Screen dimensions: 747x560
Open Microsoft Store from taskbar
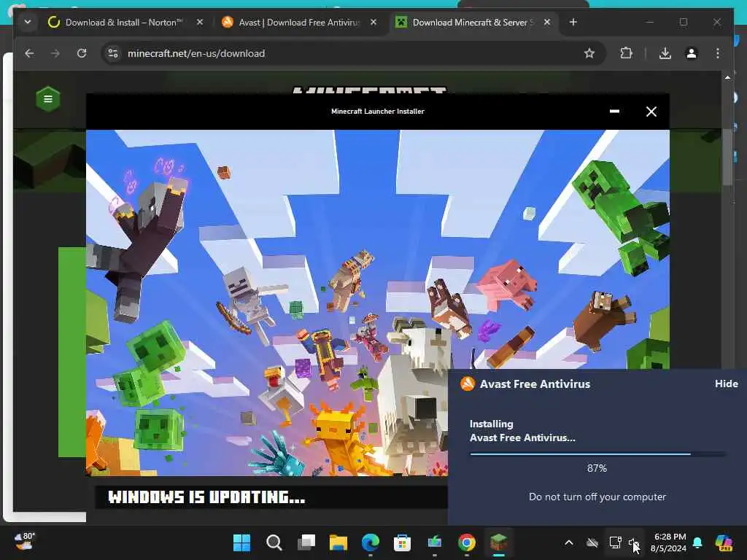(x=402, y=542)
